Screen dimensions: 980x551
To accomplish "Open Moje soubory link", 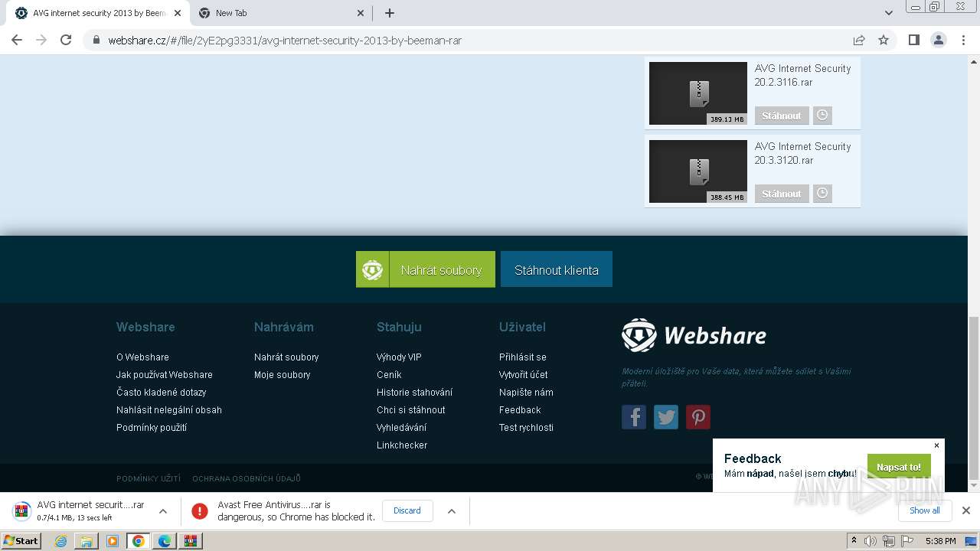I will coord(283,375).
